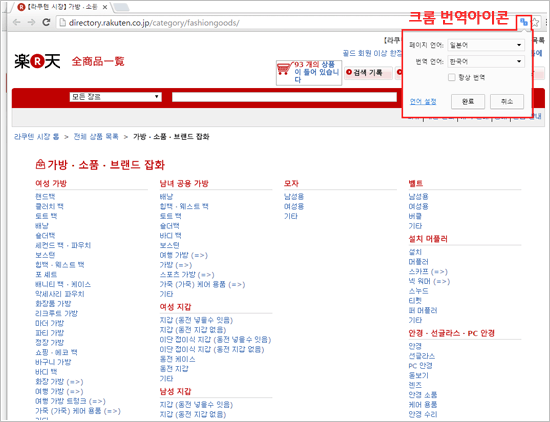Image resolution: width=550 pixels, height=422 pixels.
Task: Reload the page with the refresh icon
Action: (46, 22)
